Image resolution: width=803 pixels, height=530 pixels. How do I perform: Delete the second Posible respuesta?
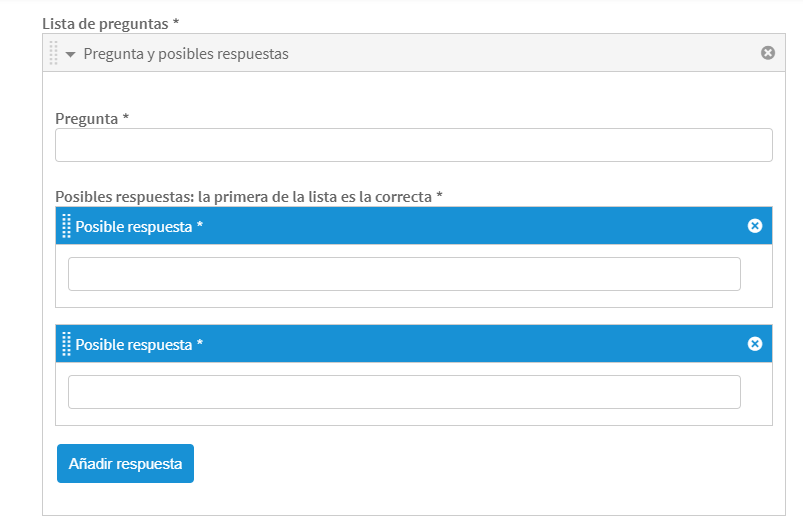point(755,344)
